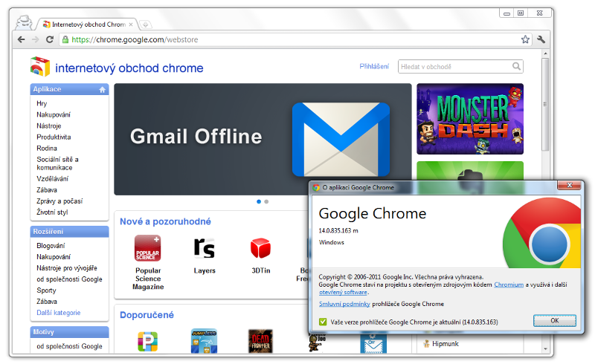
Task: Open the Blogování extensions category
Action: tap(51, 246)
